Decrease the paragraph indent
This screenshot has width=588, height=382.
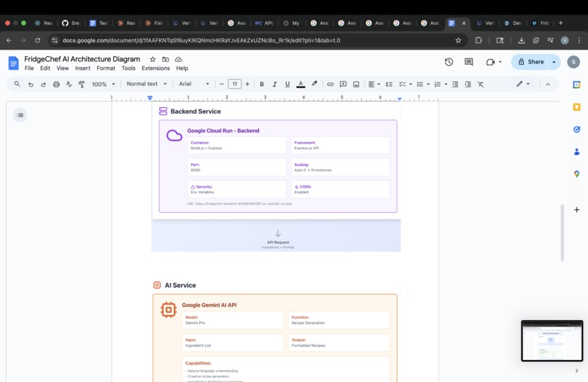[x=455, y=85]
